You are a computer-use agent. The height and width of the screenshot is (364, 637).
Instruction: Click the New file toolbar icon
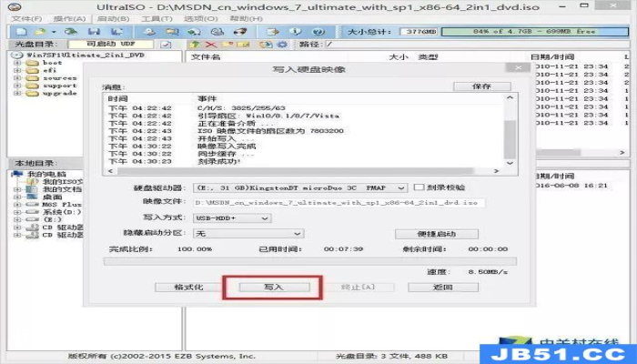point(21,32)
